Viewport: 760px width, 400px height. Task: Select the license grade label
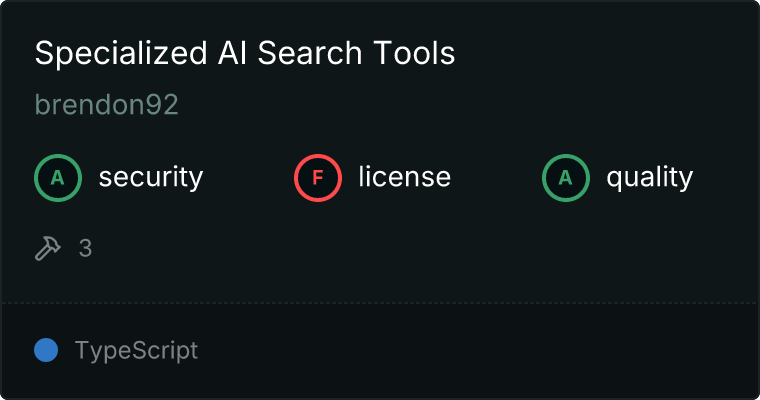tap(404, 178)
